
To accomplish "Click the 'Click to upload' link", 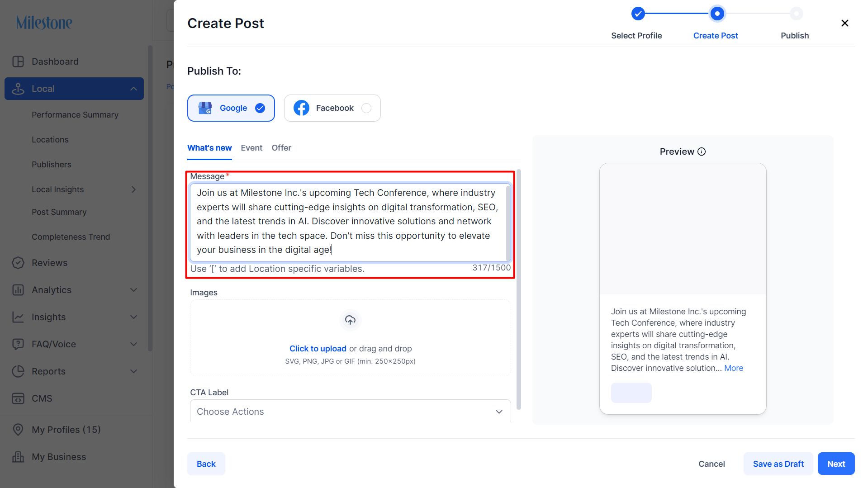I will pyautogui.click(x=318, y=349).
